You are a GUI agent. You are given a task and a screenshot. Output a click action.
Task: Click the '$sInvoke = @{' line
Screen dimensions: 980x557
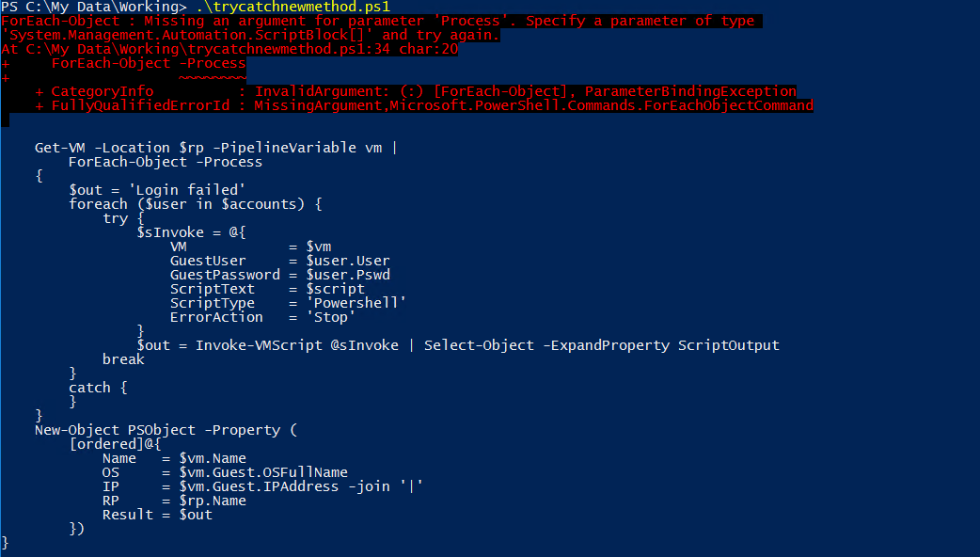(x=191, y=232)
